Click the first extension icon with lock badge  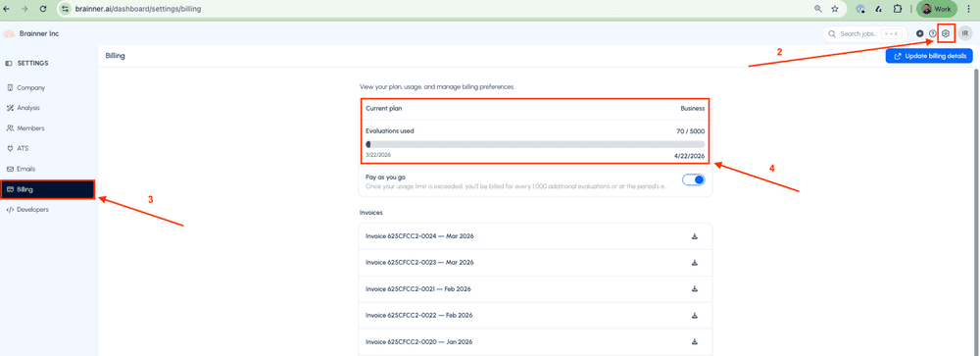(861, 9)
